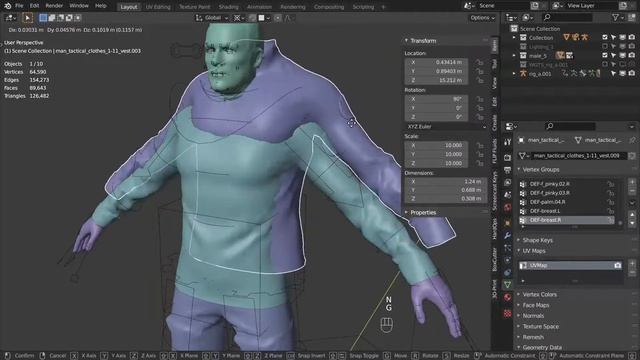This screenshot has width=640, height=360.
Task: Switch to the Animation workspace tab
Action: (259, 7)
